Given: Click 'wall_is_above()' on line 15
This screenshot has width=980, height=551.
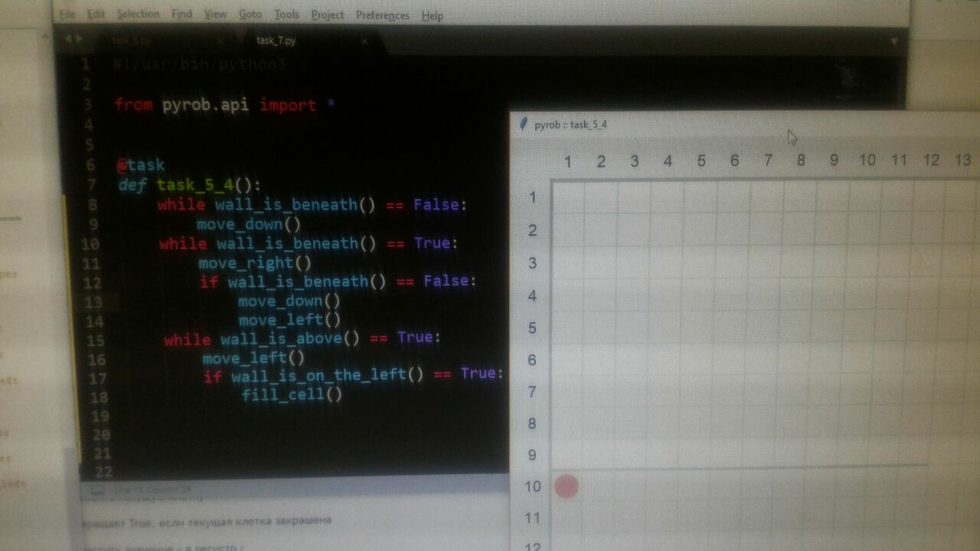Looking at the screenshot, I should (290, 338).
